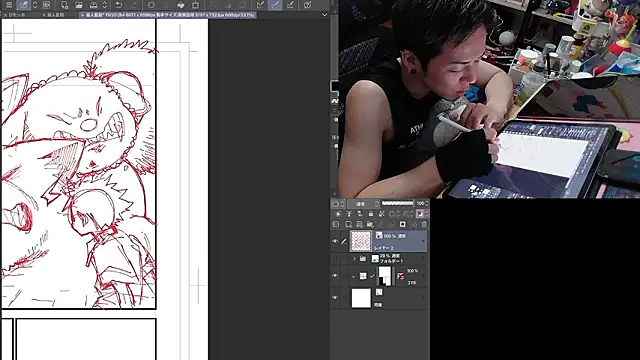Adjust the layer opacity slider
The image size is (640, 360).
click(x=398, y=203)
